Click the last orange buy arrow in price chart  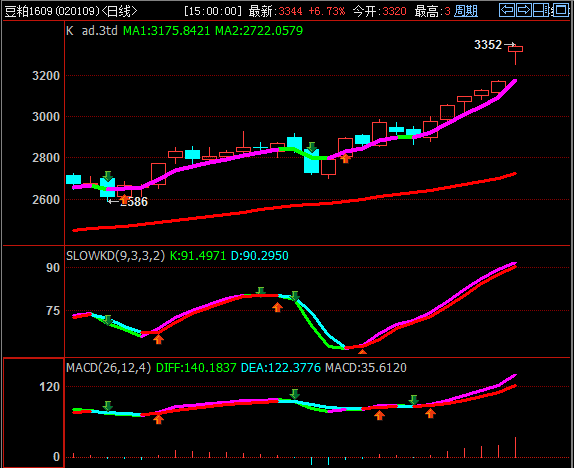point(345,158)
